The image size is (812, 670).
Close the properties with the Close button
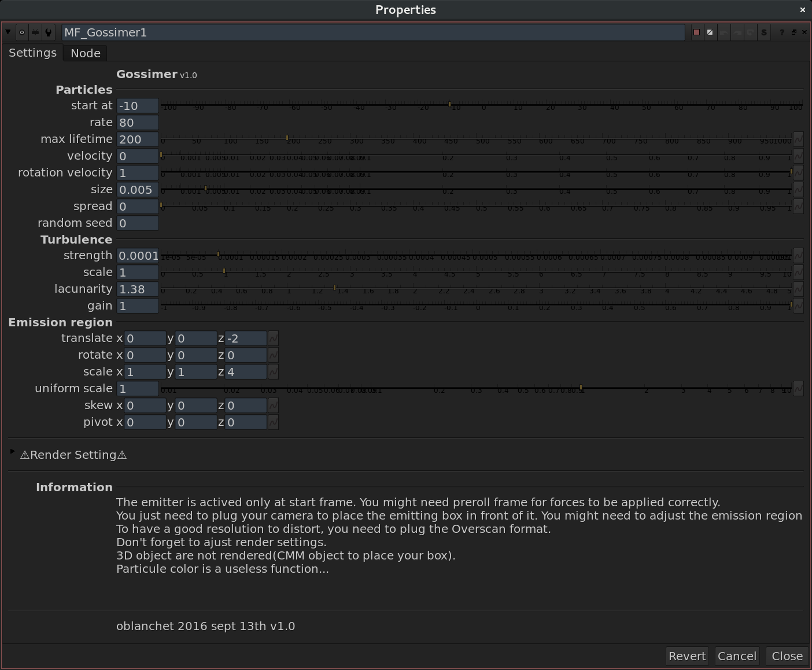[x=787, y=656]
